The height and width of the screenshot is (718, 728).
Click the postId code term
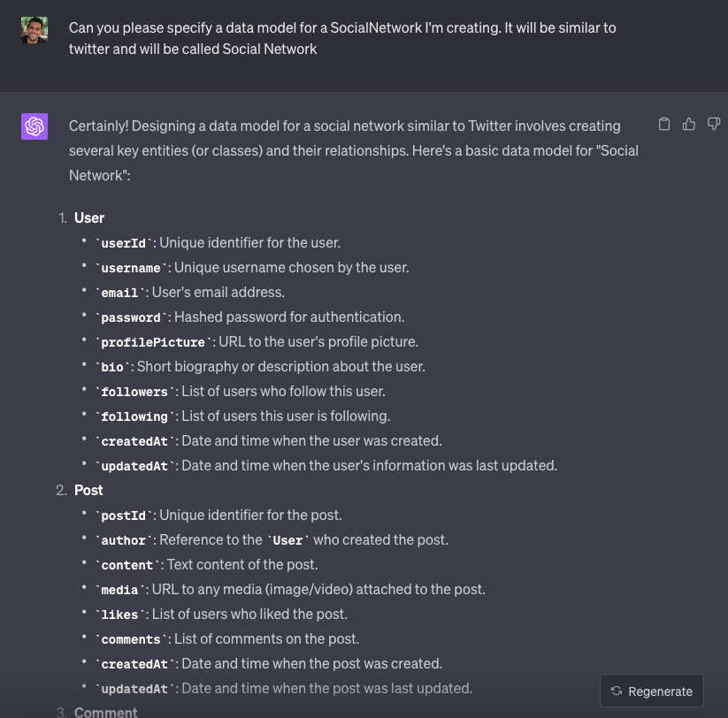[124, 516]
